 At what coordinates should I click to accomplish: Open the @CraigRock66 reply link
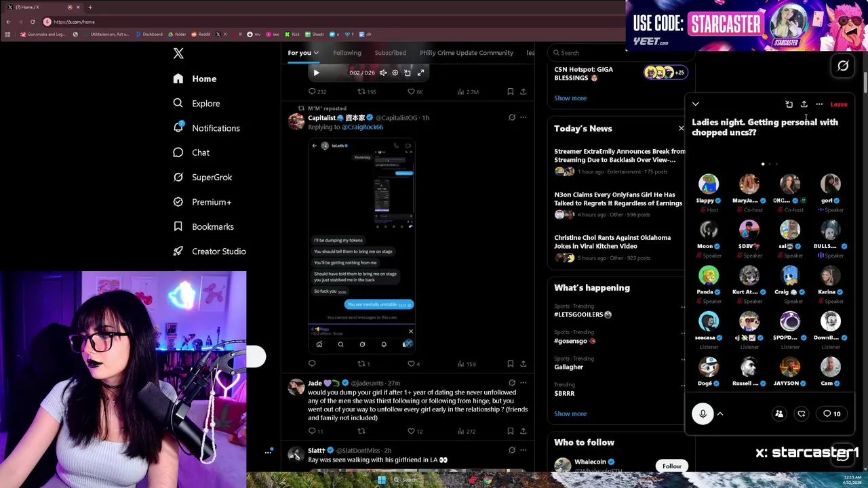[362, 127]
